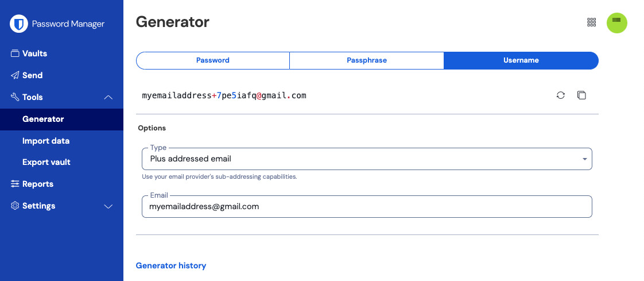Click the Vaults icon in sidebar
This screenshot has width=644, height=281.
point(15,53)
